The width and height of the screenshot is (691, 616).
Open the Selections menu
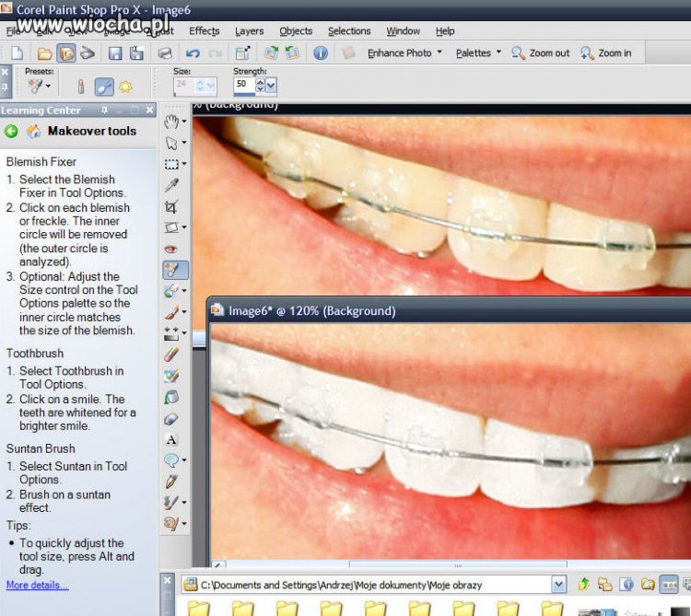coord(349,30)
